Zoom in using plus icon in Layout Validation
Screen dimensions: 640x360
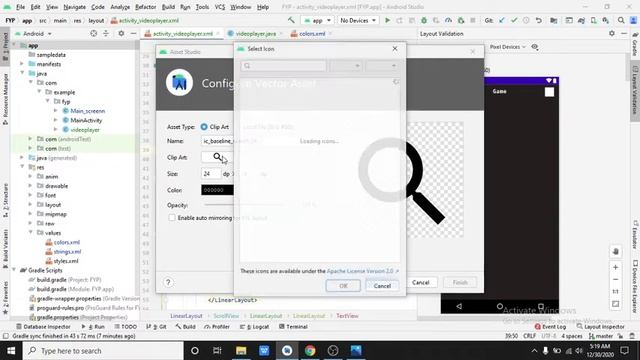[x=616, y=267]
